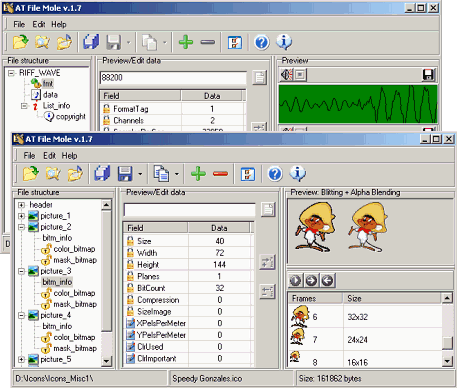Click the info bubble icon in front window toolbar
The image size is (457, 388).
pos(298,173)
